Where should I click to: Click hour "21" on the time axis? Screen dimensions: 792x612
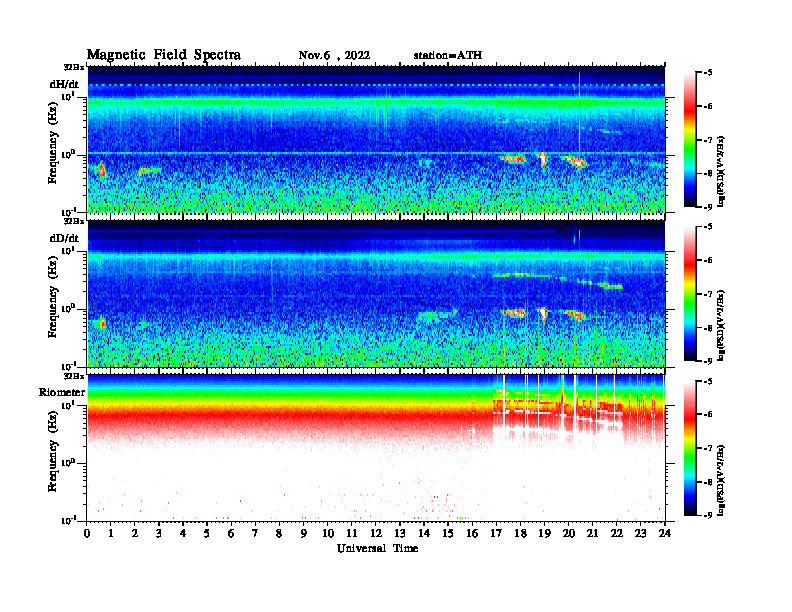pos(592,533)
